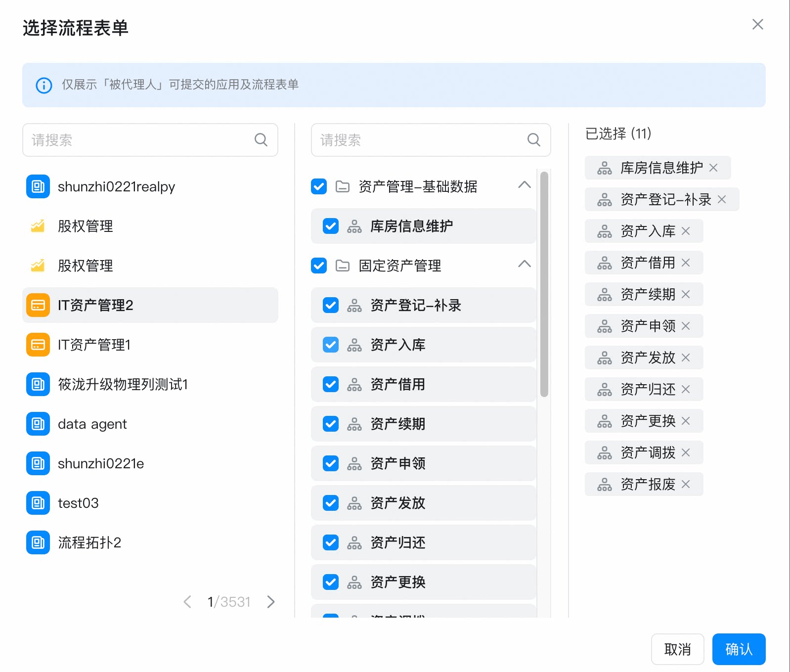Click the form list vertical scrollbar
The height and width of the screenshot is (672, 790).
tap(544, 284)
